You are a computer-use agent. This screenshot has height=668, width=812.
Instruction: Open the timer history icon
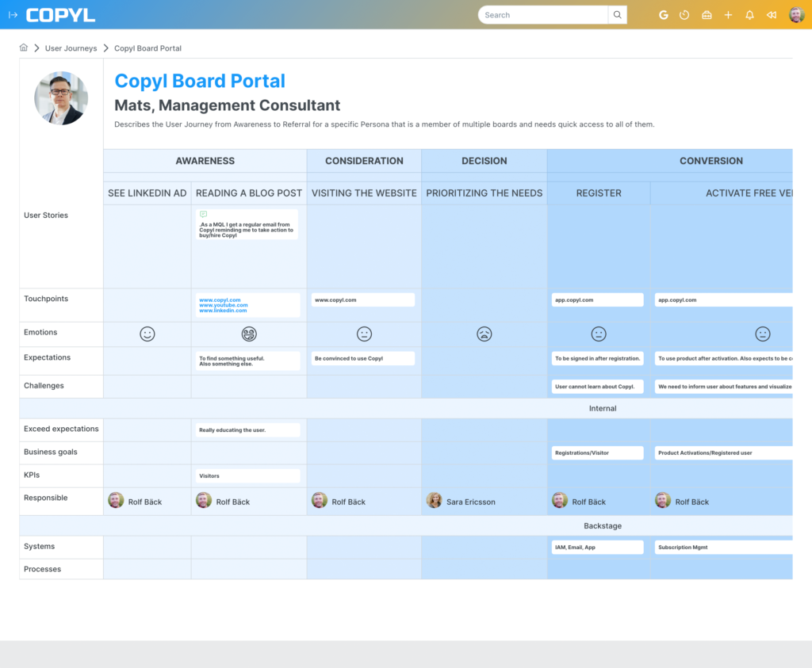pos(684,15)
